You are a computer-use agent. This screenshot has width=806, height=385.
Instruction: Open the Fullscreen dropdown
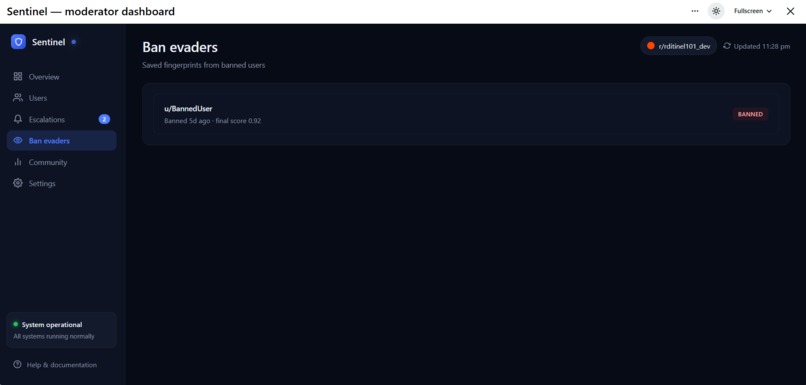coord(753,11)
